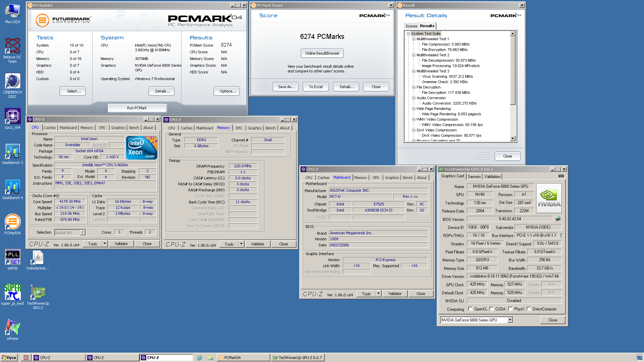
Task: Open SPD tab in CPU-Z Memory window
Action: 238,128
